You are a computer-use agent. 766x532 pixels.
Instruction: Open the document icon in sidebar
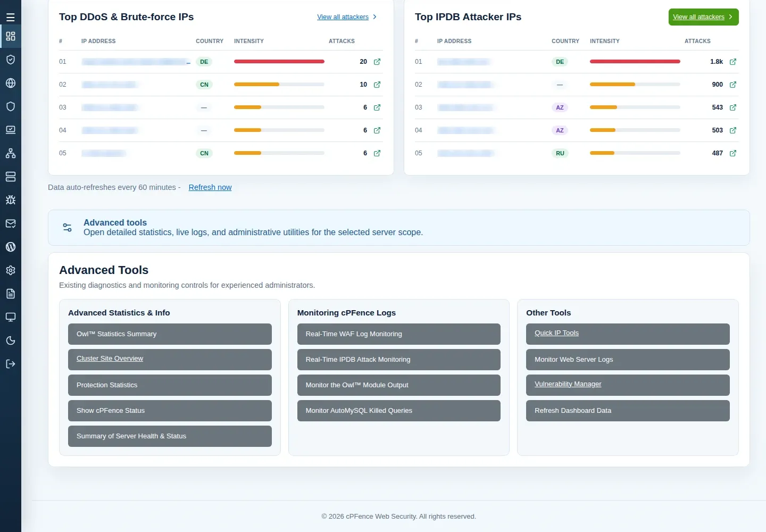pyautogui.click(x=10, y=294)
